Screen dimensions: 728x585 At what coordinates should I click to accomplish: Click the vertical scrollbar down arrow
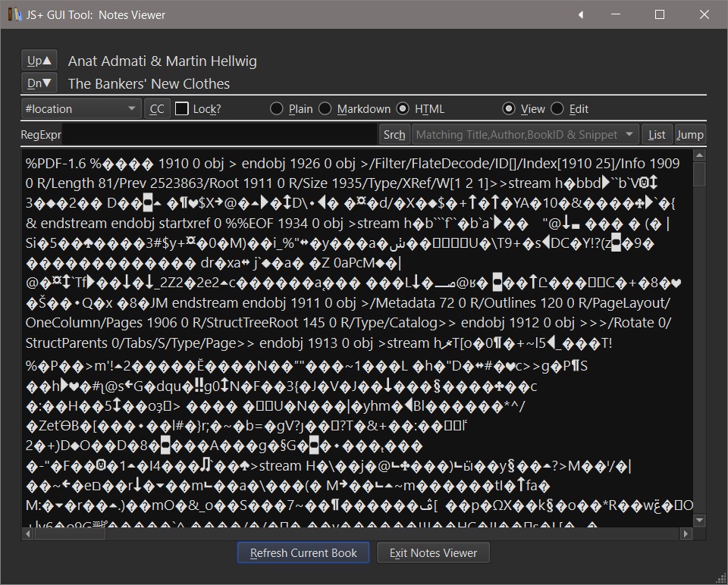click(x=700, y=521)
